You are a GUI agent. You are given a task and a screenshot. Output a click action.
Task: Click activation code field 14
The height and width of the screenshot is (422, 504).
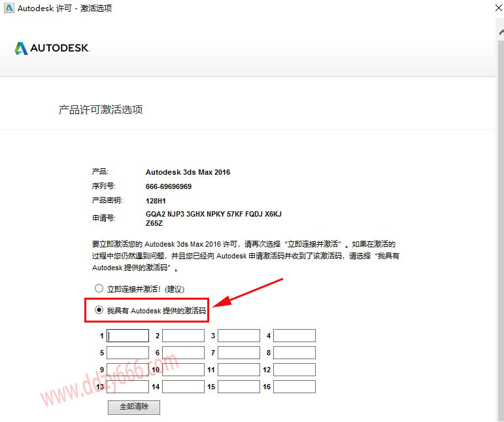point(183,387)
